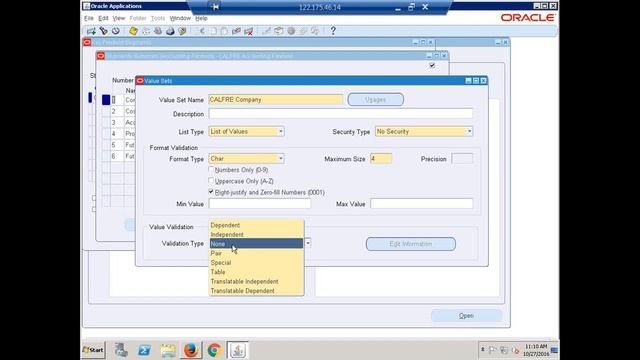Open the View menu
Screen dimensions: 640x360
pos(119,18)
